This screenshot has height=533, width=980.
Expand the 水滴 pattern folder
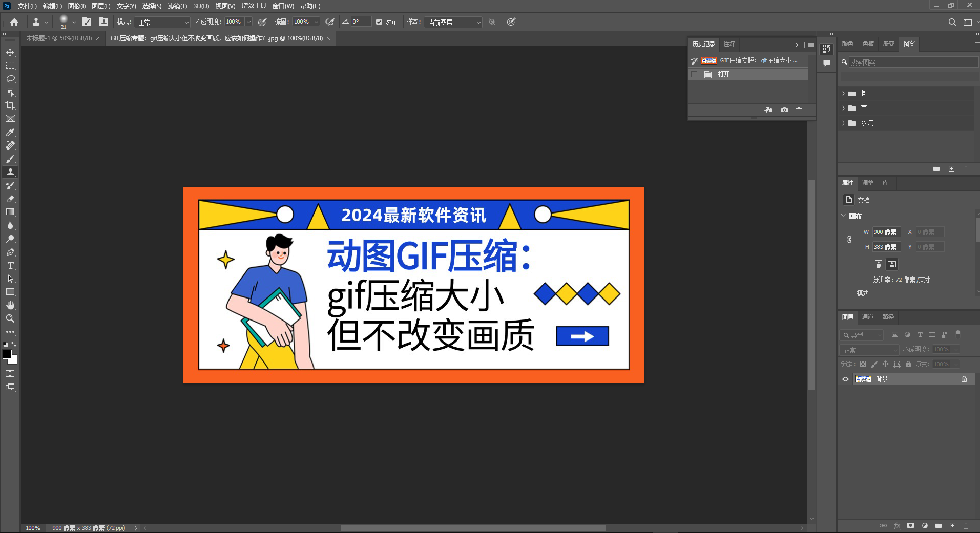click(843, 123)
